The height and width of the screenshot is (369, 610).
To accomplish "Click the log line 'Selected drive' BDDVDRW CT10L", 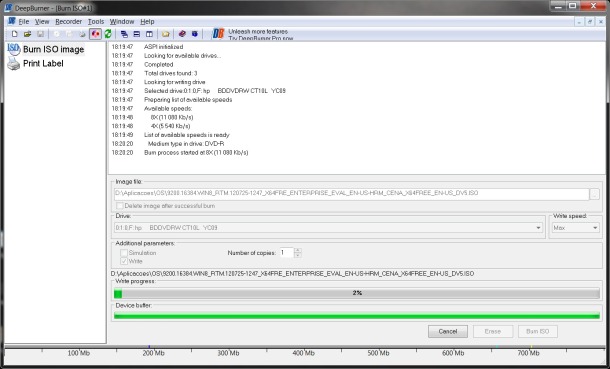I will pos(215,91).
